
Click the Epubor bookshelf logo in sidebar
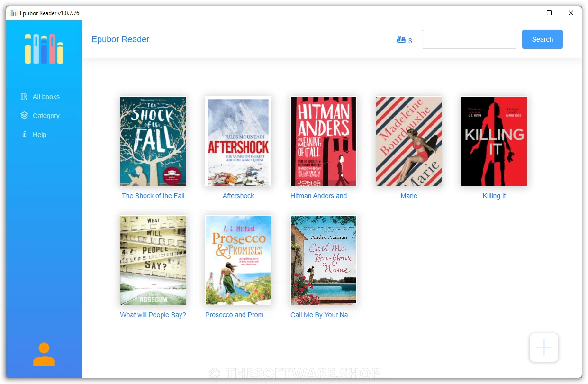click(44, 49)
